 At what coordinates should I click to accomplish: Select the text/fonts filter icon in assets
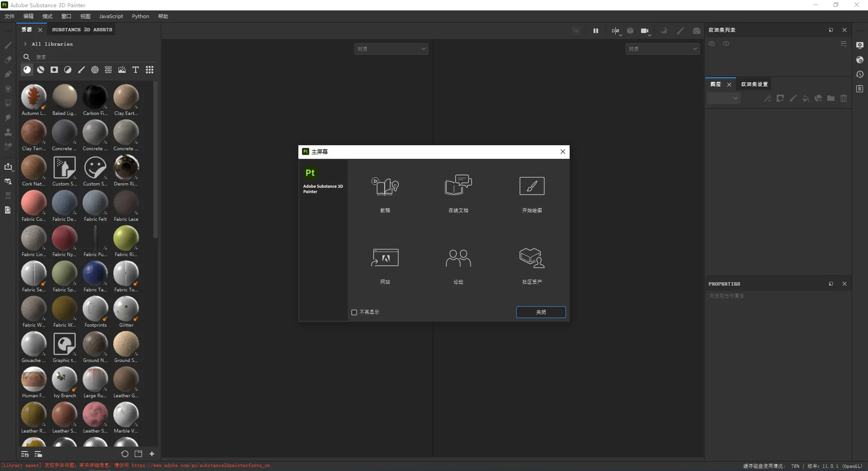136,70
